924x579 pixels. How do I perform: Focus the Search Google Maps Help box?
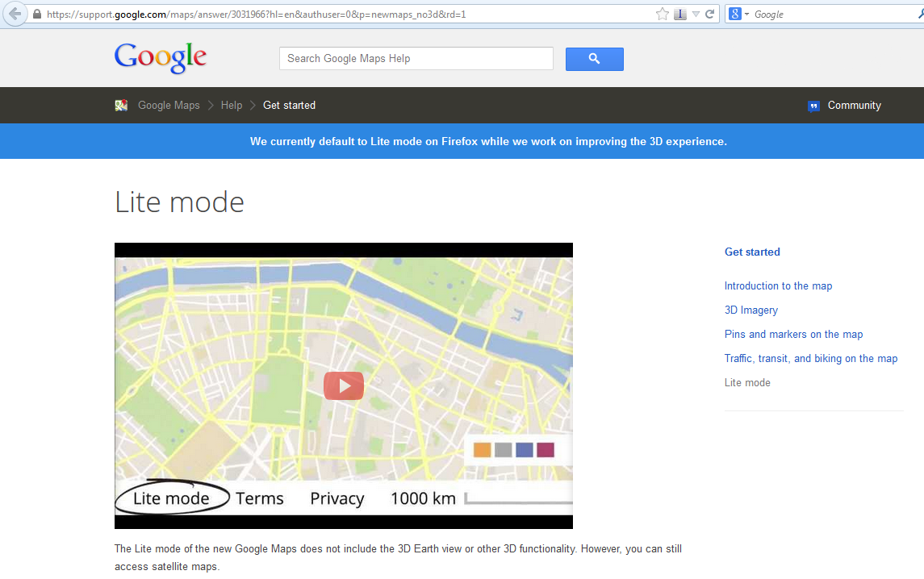[x=416, y=58]
